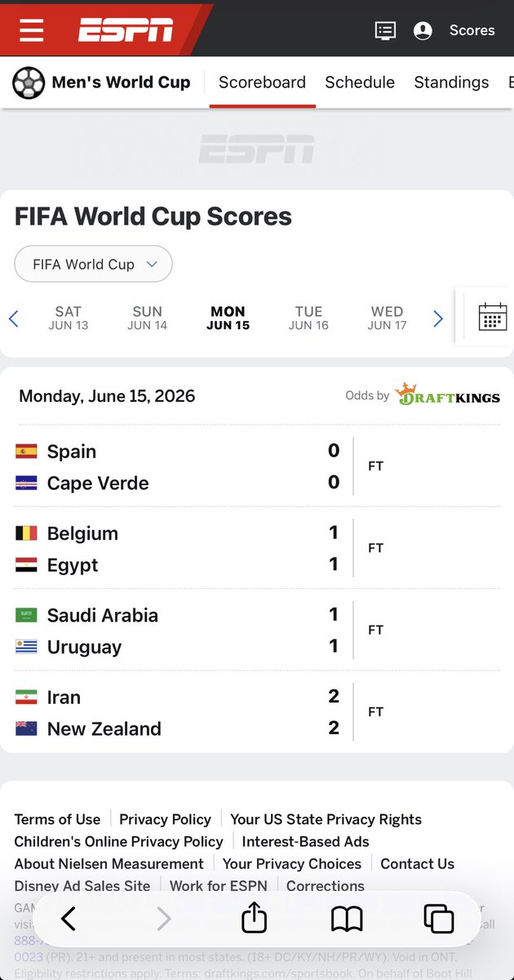Open the Safari tabs overview icon
514x980 pixels.
[x=439, y=920]
